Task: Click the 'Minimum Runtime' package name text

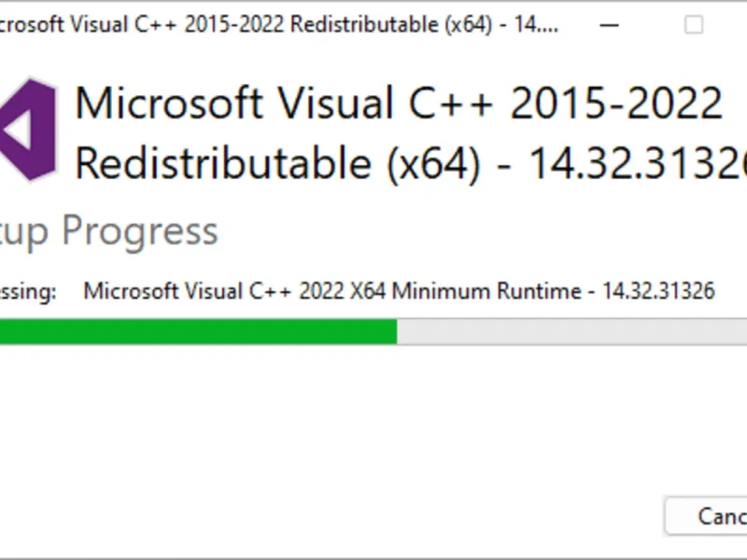Action: point(486,290)
